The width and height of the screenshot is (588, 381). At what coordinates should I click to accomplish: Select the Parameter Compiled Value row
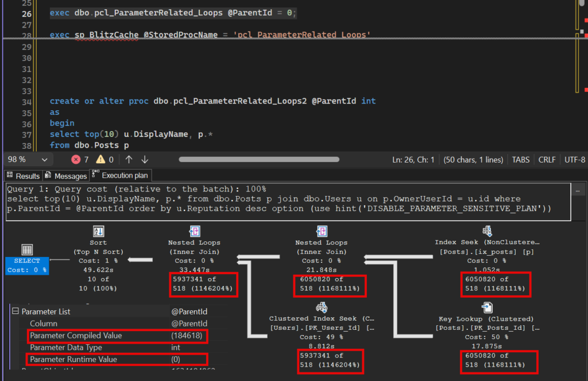click(x=117, y=336)
